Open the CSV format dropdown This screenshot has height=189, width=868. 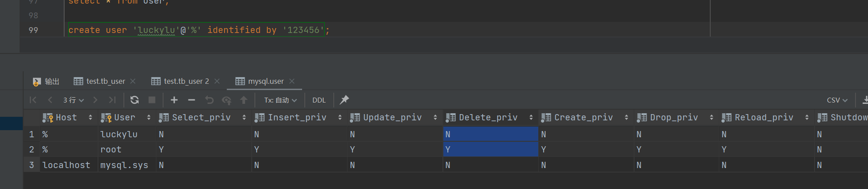click(837, 100)
